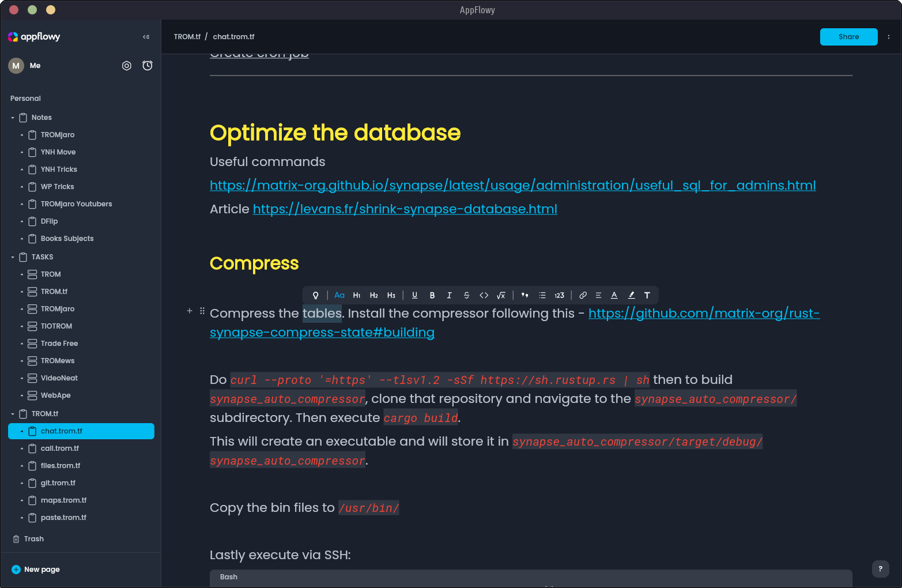
Task: Collapse the TASKS folder
Action: click(x=13, y=257)
